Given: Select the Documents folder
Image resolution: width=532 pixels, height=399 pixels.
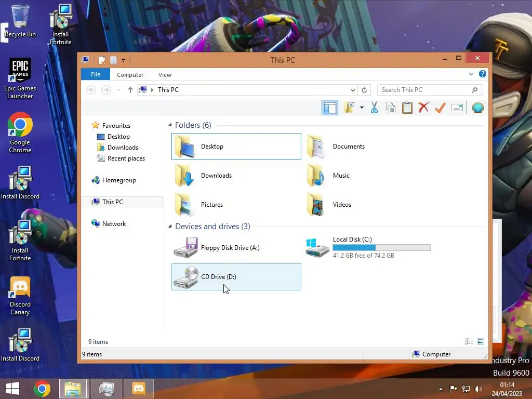Looking at the screenshot, I should (x=349, y=147).
